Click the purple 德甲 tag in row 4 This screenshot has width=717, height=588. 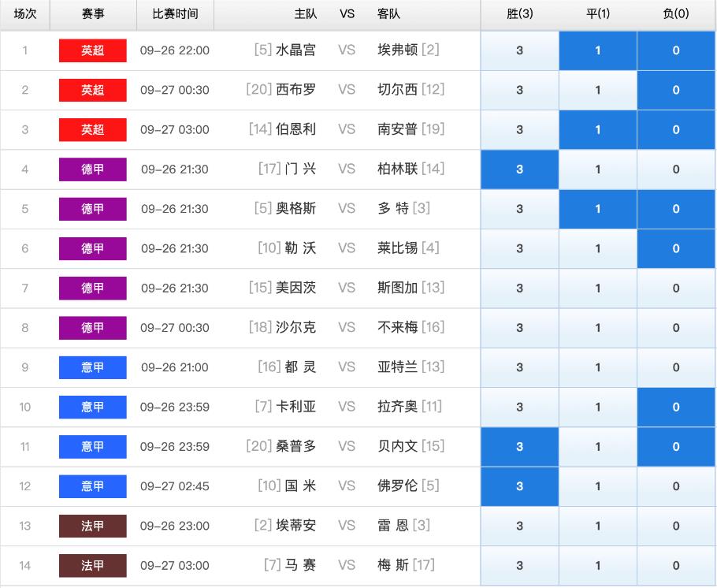pos(93,169)
